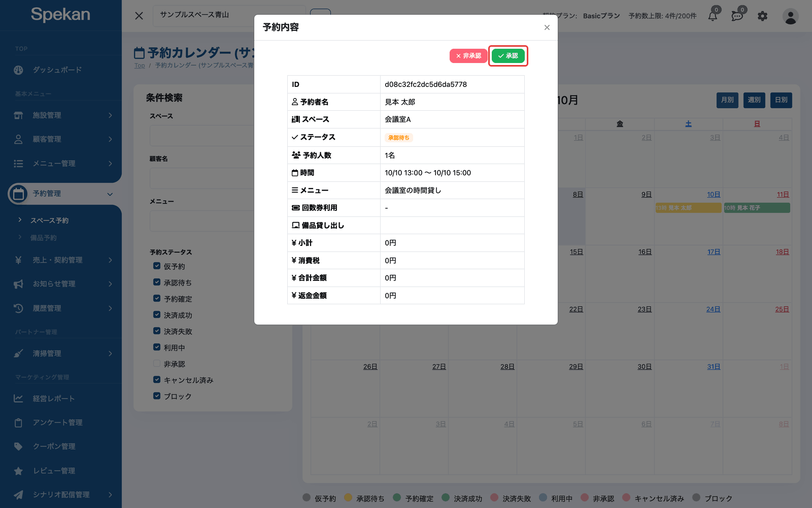This screenshot has width=812, height=508.
Task: Open the settings gear icon
Action: [x=762, y=16]
